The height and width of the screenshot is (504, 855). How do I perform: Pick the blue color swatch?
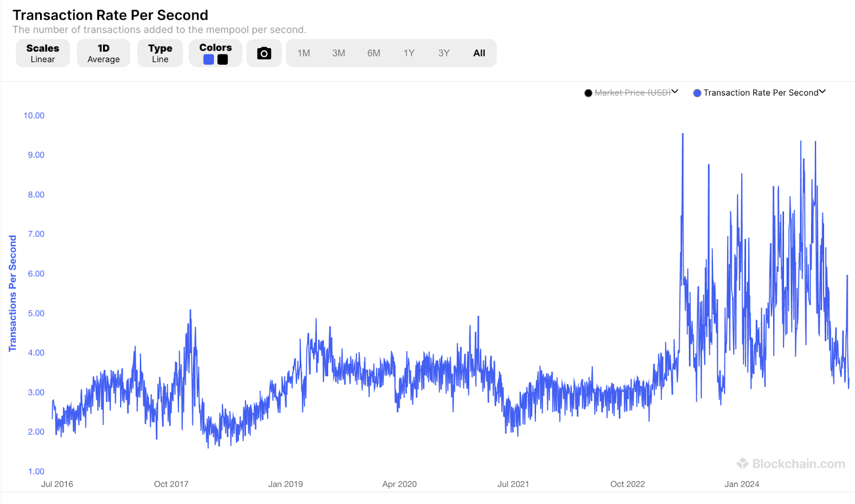pos(209,59)
